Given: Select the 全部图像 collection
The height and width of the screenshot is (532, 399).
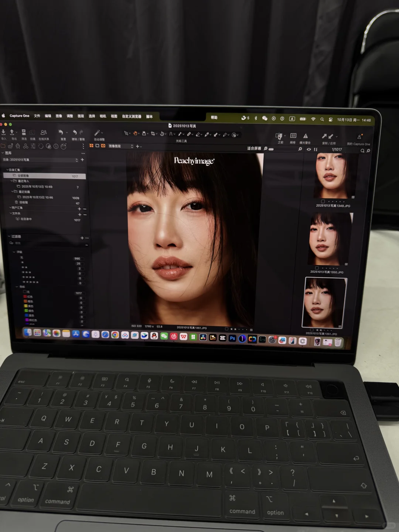Looking at the screenshot, I should [x=45, y=176].
